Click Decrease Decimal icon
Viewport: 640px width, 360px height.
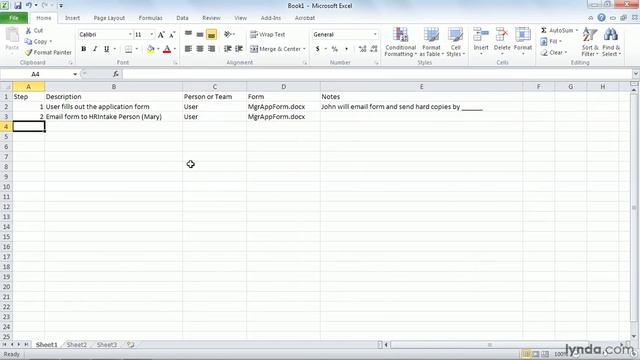click(x=373, y=49)
